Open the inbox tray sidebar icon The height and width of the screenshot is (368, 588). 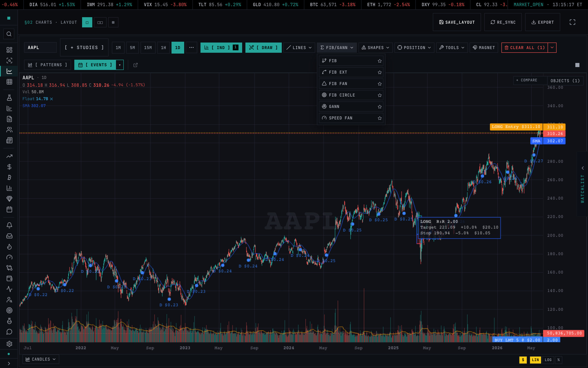(9, 236)
